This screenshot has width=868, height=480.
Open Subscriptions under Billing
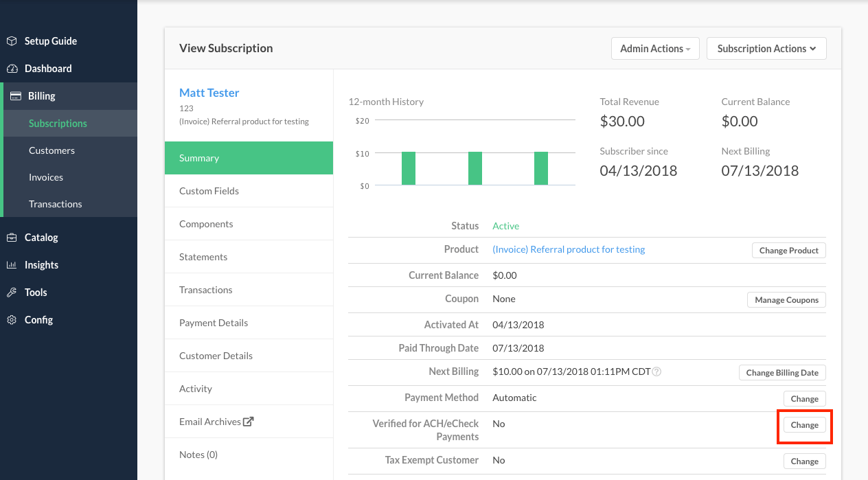[x=69, y=124]
